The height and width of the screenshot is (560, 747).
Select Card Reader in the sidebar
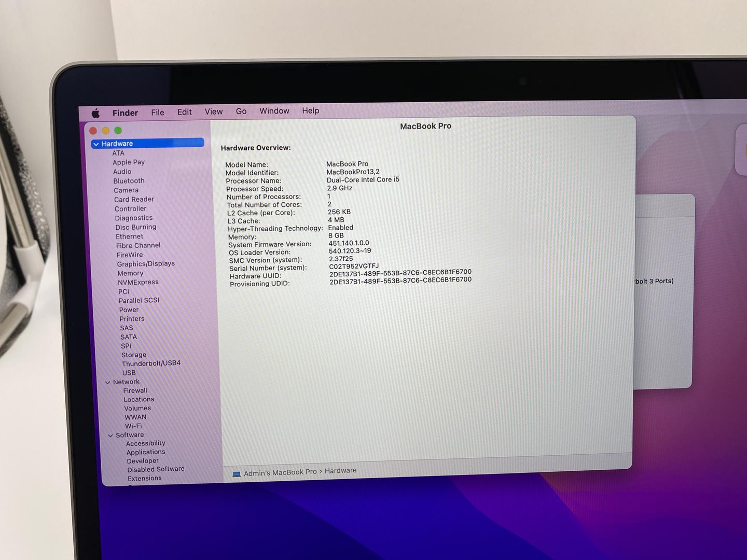point(134,200)
